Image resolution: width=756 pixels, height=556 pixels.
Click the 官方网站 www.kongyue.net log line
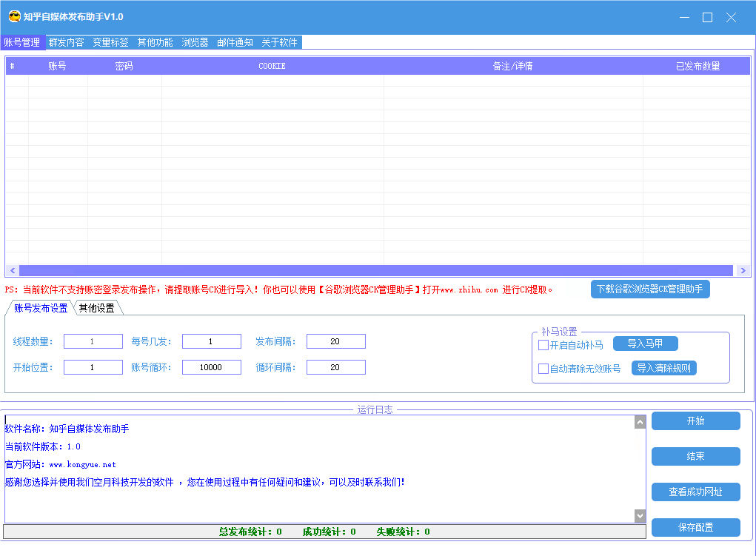point(60,465)
